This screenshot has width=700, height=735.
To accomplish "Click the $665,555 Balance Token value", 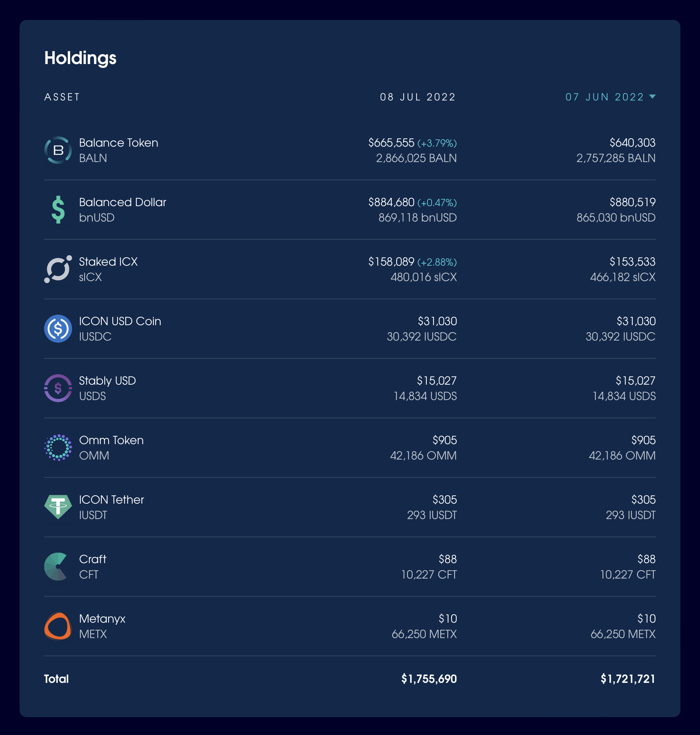I will [391, 142].
